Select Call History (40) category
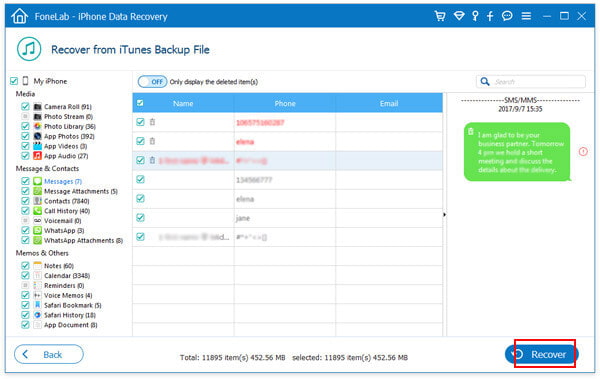The width and height of the screenshot is (600, 379). pos(67,211)
